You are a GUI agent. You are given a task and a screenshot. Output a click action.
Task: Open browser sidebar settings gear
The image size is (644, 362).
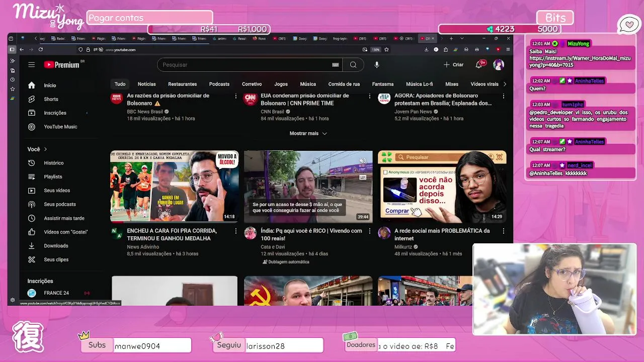click(x=13, y=300)
